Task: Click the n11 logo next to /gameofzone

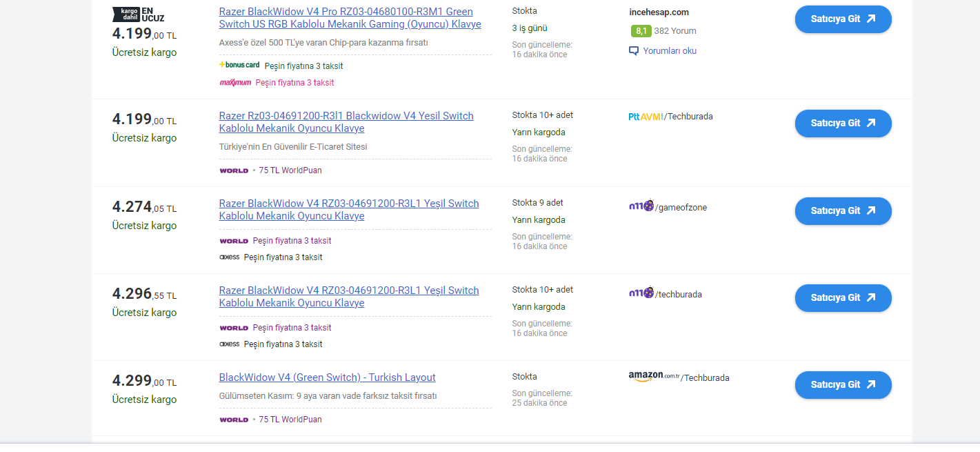Action: [641, 206]
